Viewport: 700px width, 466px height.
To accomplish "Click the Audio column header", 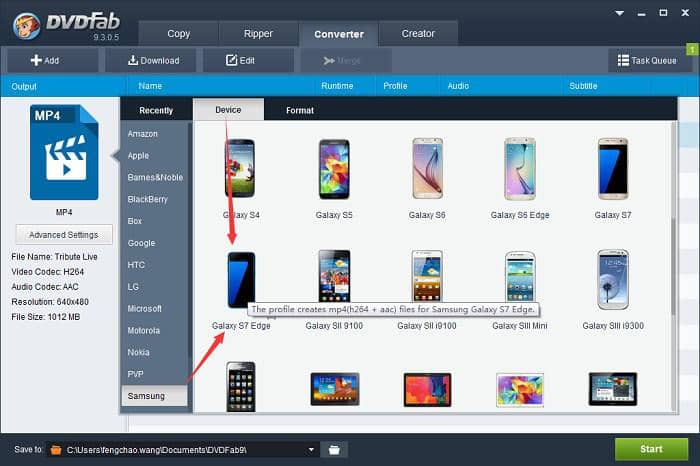I will [x=458, y=86].
